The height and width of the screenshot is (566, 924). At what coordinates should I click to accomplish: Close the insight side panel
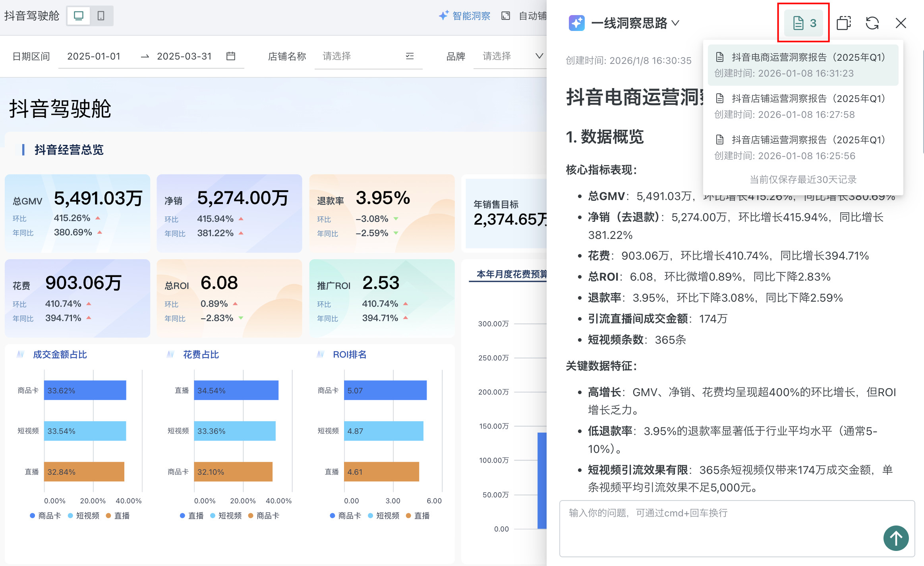[901, 23]
